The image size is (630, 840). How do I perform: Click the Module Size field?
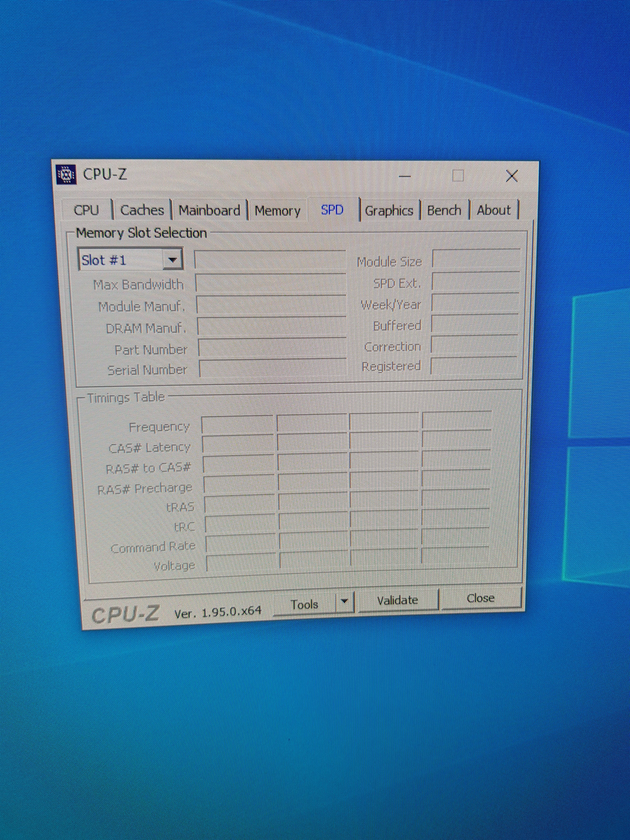(476, 261)
